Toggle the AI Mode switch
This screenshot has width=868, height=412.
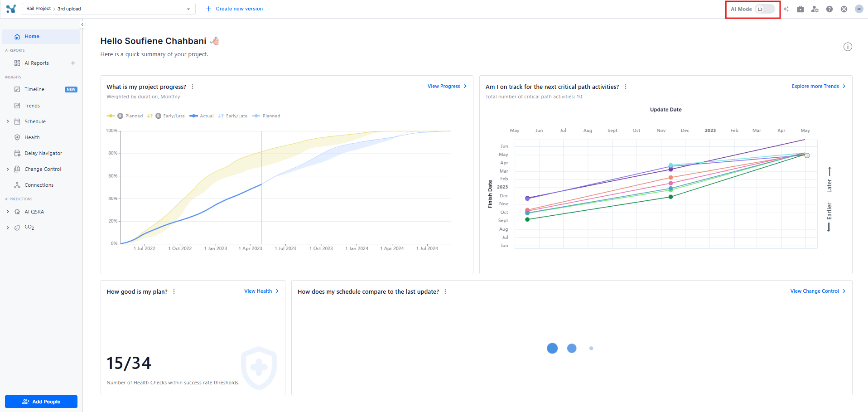pos(765,9)
